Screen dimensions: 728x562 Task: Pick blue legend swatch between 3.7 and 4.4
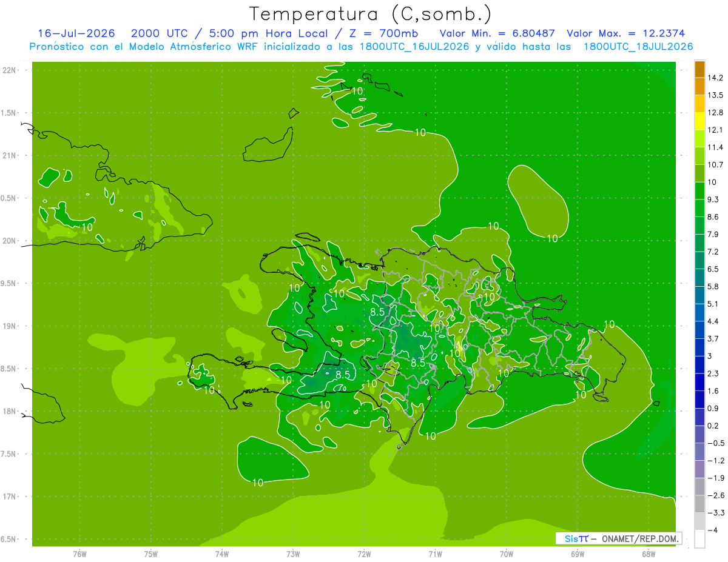[699, 330]
